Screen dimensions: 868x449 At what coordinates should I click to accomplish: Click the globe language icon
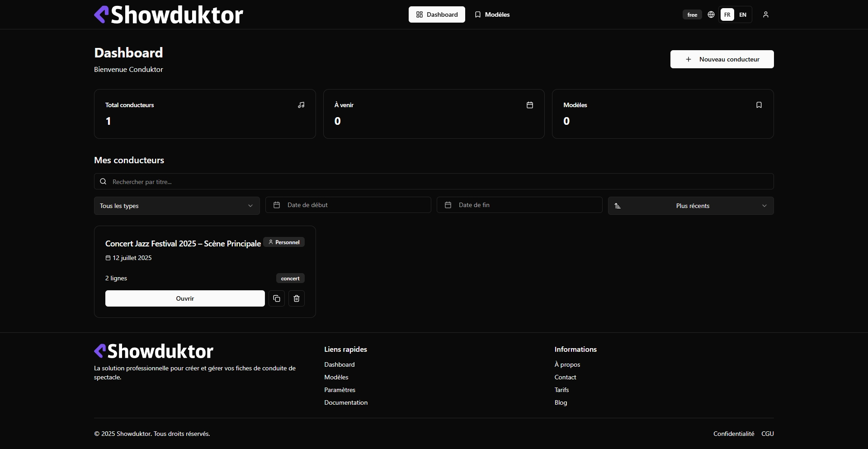click(x=711, y=14)
